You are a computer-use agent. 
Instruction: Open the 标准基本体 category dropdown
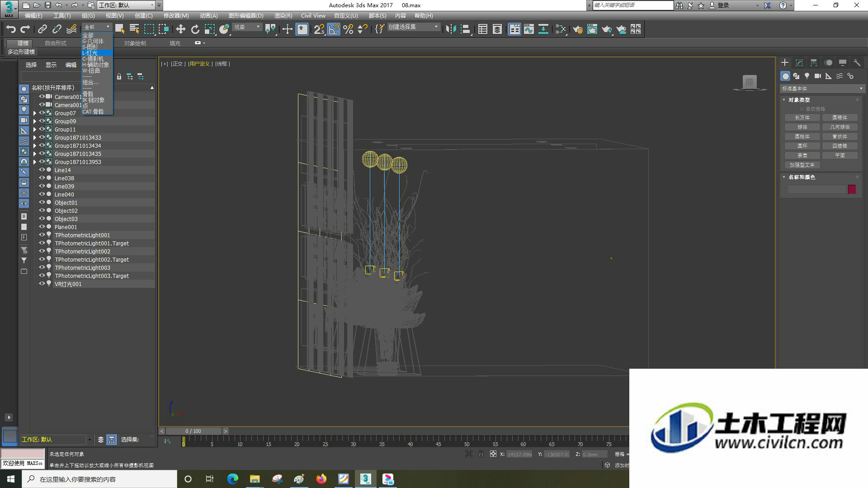[x=822, y=89]
